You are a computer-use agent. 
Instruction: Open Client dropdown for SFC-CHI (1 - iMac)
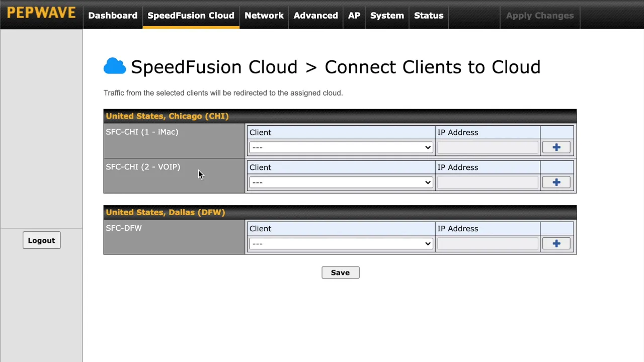point(341,147)
